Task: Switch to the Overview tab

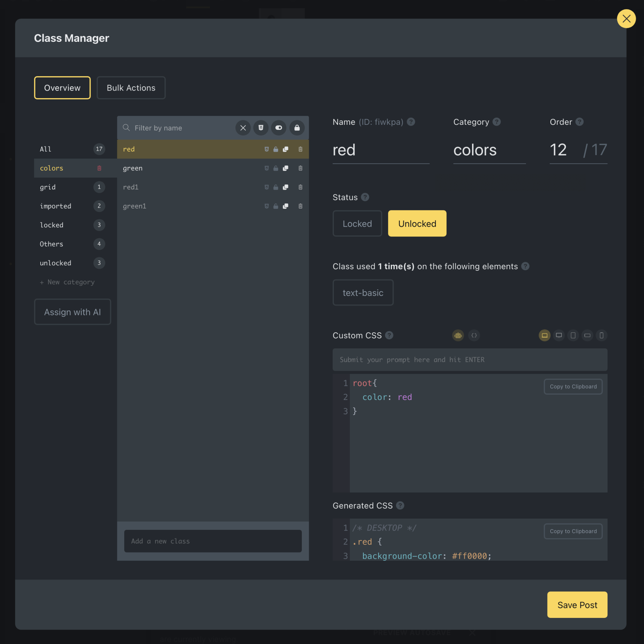Action: [62, 88]
